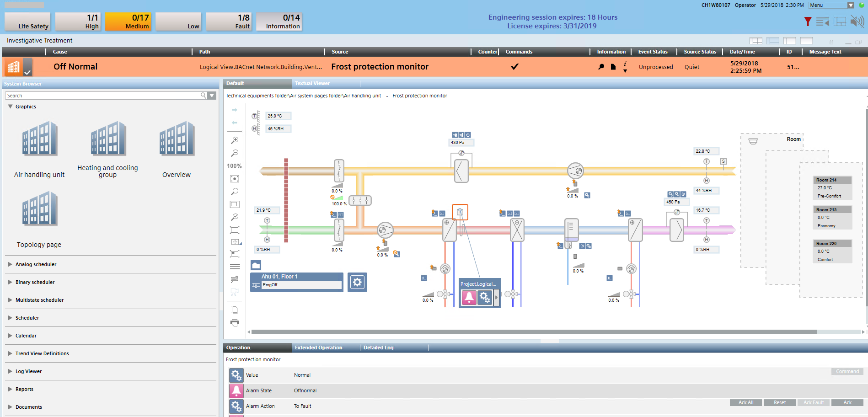Image resolution: width=868 pixels, height=417 pixels.
Task: Switch to the Textual Viewer tab
Action: click(x=312, y=83)
